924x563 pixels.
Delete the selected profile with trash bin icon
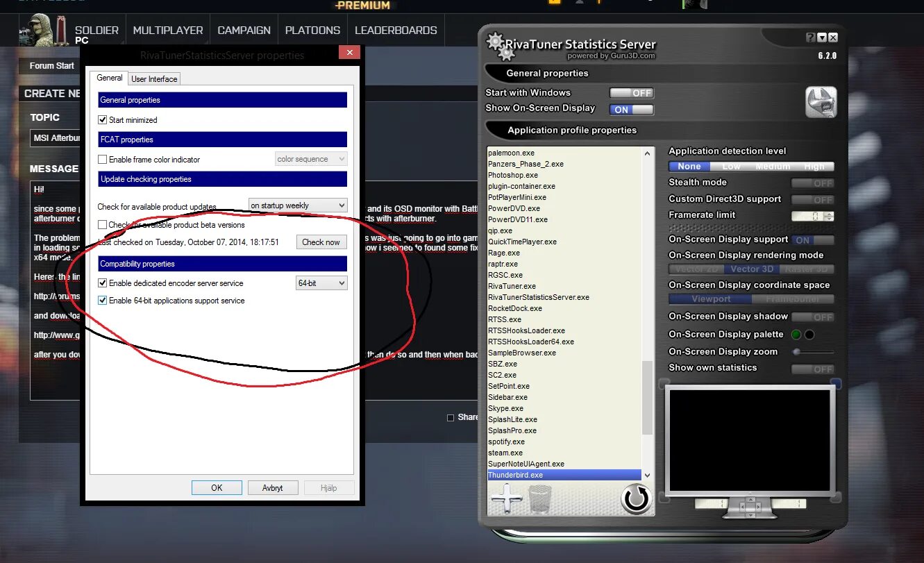(x=539, y=498)
